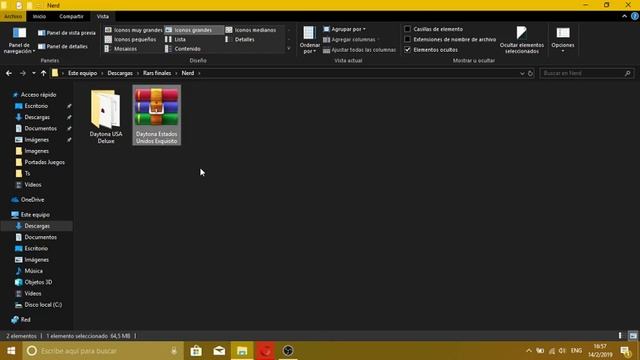640x360 pixels.
Task: Switch to large icons view via status bar
Action: click(x=633, y=336)
